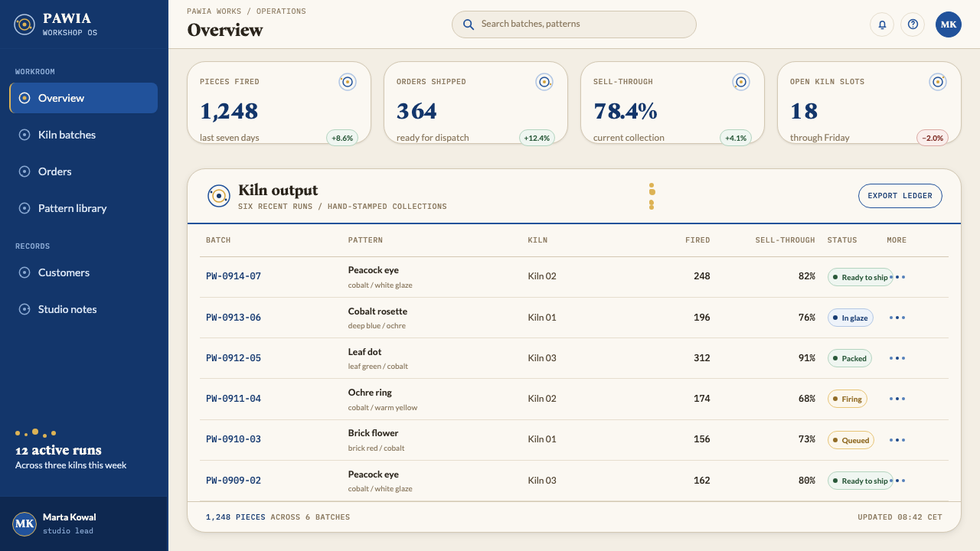Open more options for batch PW-0913-06

tap(897, 318)
